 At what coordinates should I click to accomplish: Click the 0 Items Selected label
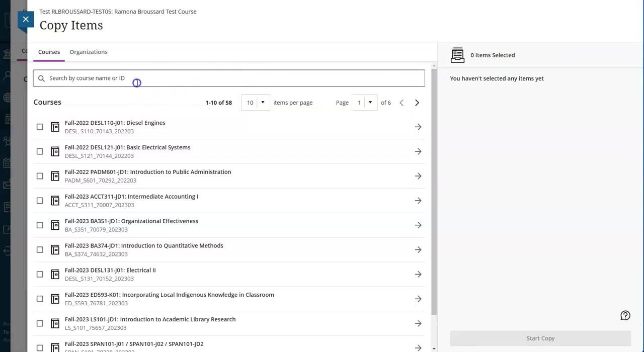click(x=493, y=55)
